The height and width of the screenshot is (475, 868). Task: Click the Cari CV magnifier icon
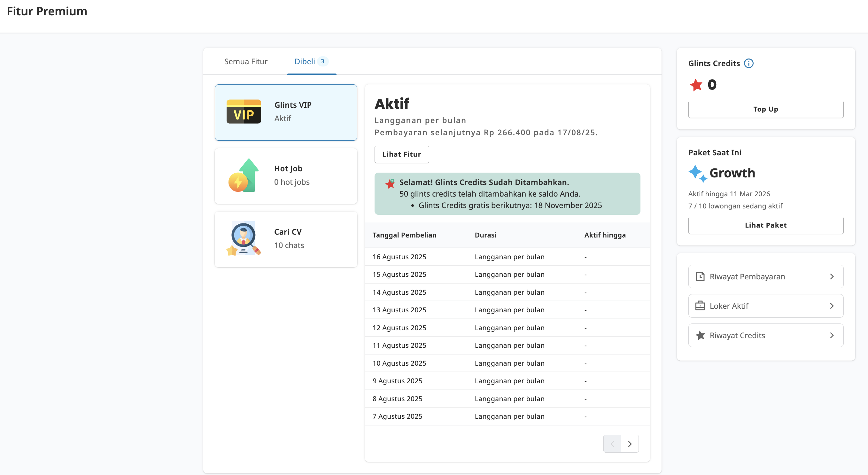pos(244,238)
